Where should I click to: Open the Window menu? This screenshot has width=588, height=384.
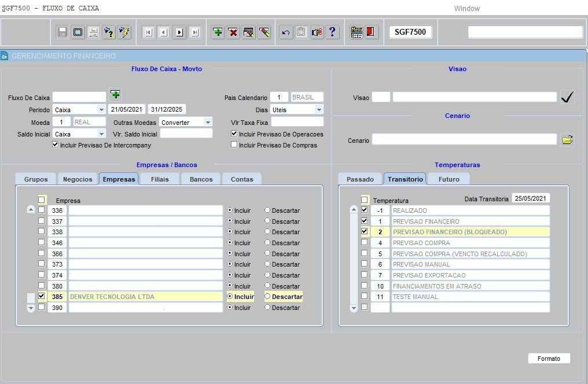467,8
